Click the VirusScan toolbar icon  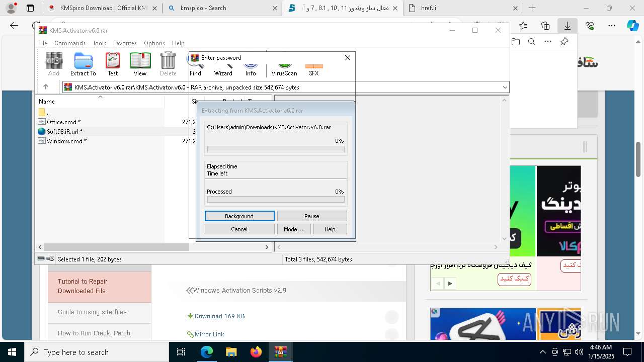[x=284, y=69]
